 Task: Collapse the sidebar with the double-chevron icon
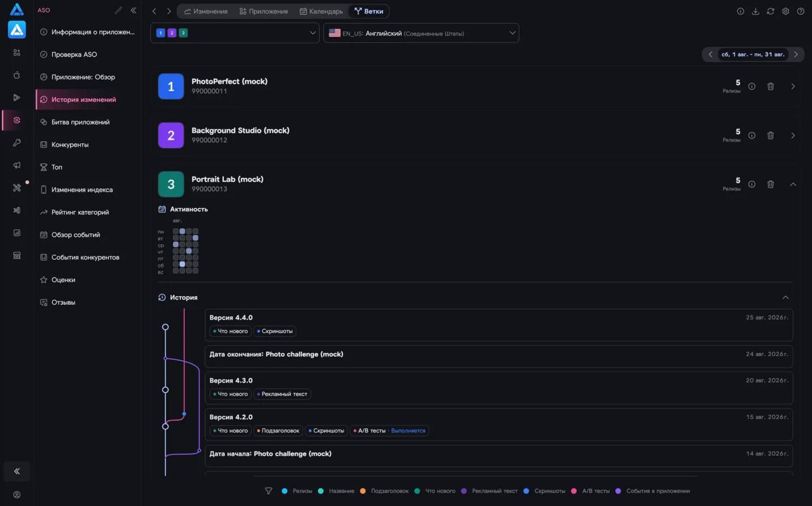click(x=134, y=10)
